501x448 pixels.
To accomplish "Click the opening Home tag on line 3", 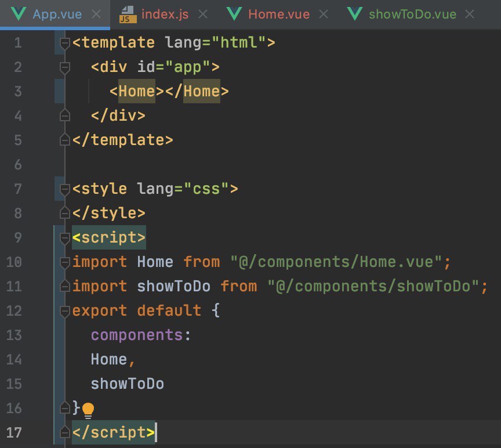I will tap(137, 91).
